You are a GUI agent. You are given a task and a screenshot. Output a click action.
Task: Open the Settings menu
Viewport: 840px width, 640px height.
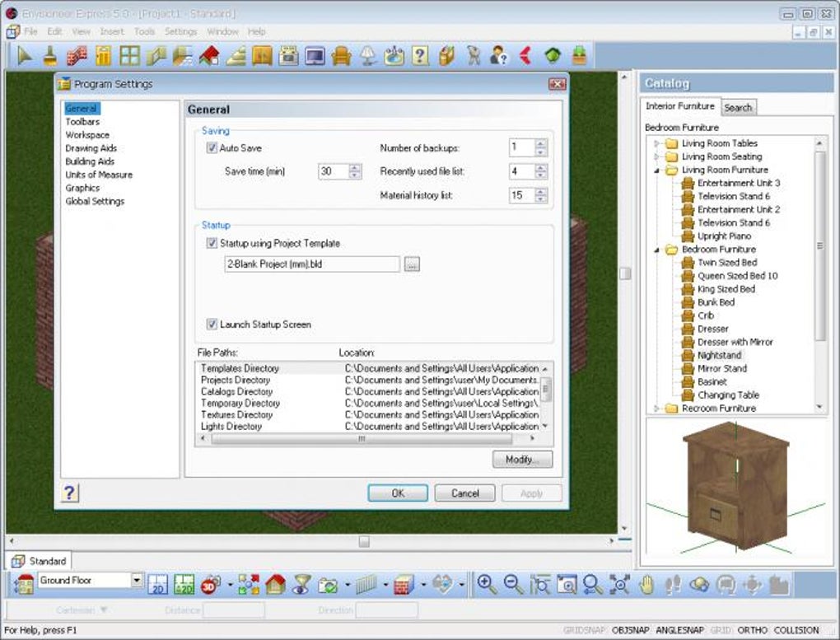180,31
